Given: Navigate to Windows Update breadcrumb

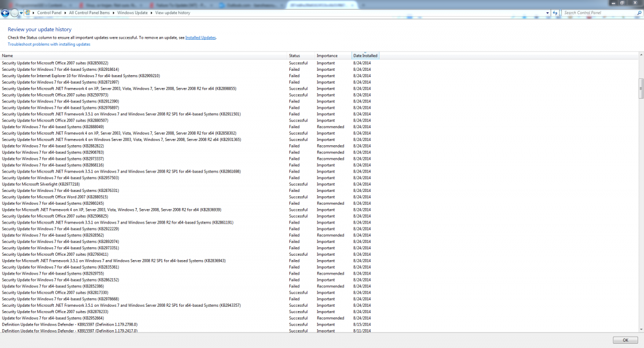Looking at the screenshot, I should click(x=133, y=12).
